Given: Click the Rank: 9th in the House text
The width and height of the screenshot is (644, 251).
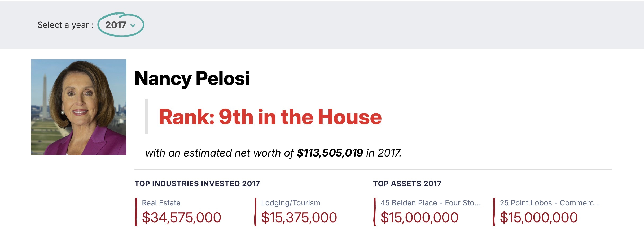Looking at the screenshot, I should point(270,117).
